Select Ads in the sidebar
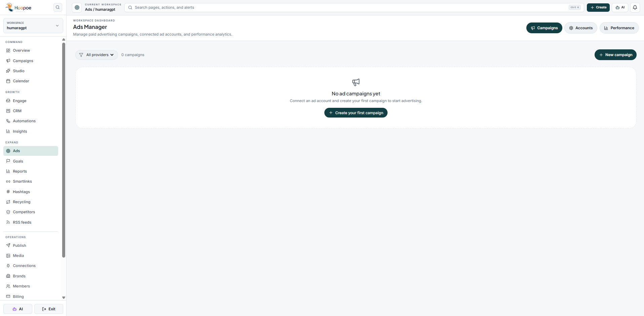Screen dimensions: 644x316 coord(31,151)
